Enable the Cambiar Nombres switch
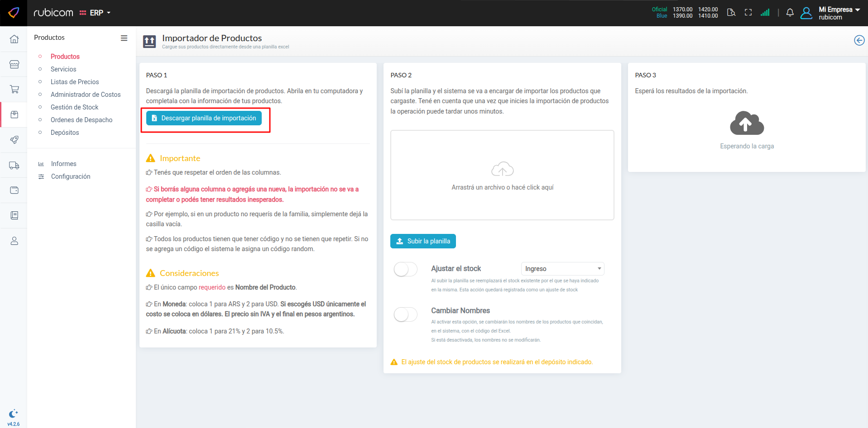This screenshot has width=868, height=428. 405,314
